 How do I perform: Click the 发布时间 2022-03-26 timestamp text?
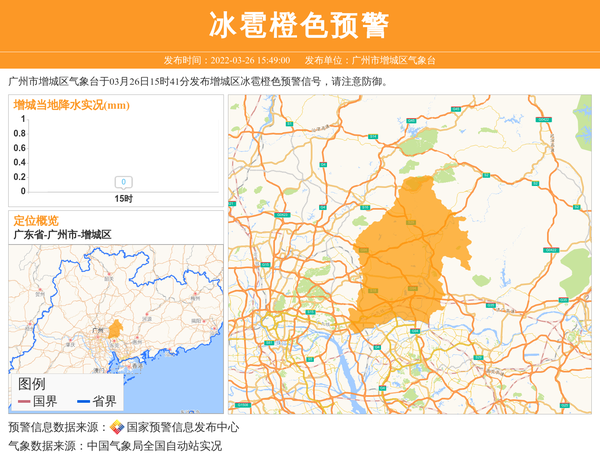coord(226,60)
